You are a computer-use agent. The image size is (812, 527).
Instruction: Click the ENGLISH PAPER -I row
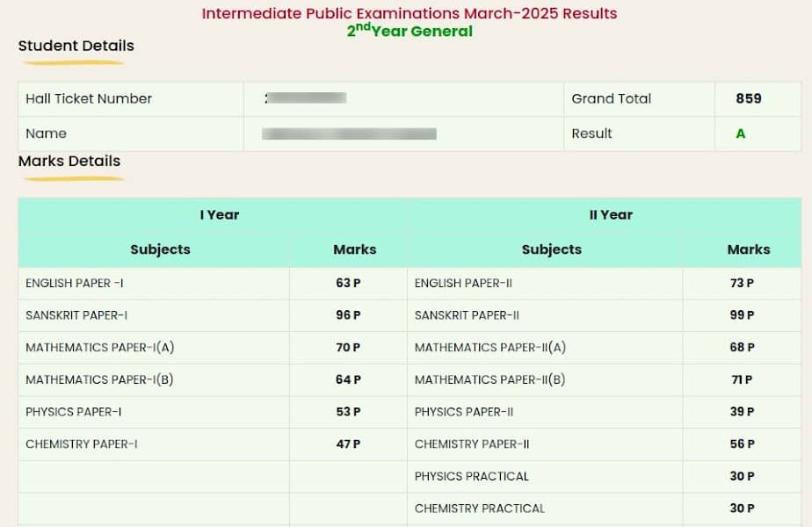point(213,283)
